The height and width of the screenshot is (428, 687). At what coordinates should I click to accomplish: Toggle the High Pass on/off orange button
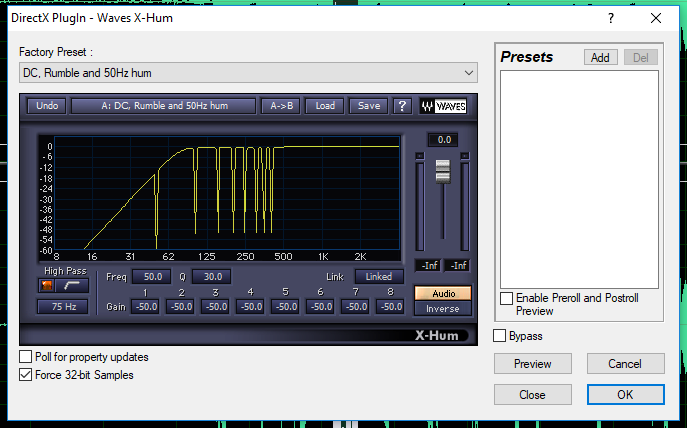[46, 286]
